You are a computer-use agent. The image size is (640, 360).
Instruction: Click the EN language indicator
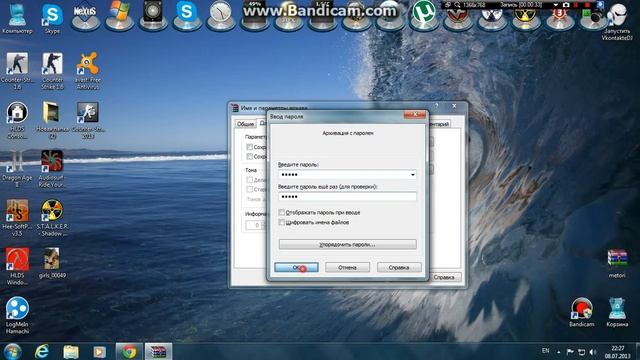545,351
